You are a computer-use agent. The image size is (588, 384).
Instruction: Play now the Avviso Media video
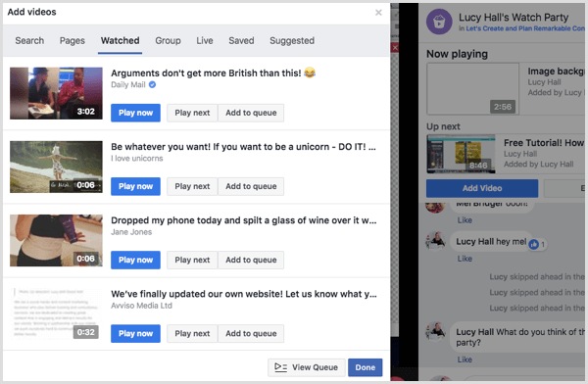136,333
